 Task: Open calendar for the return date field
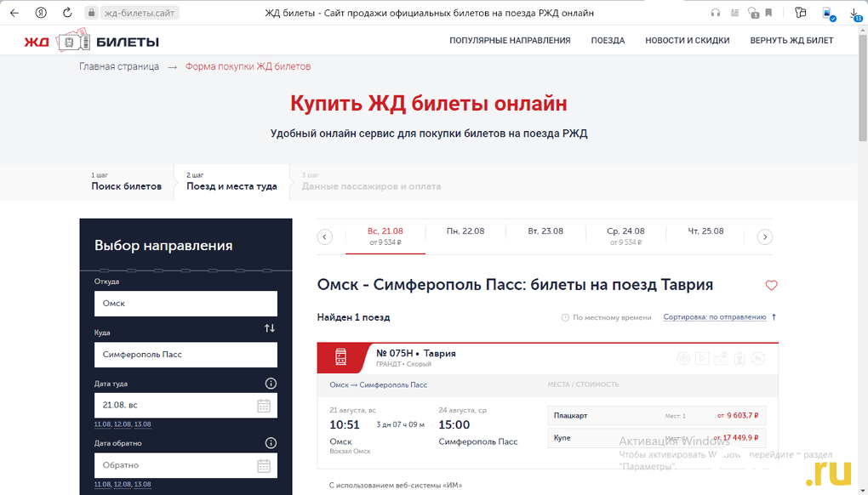click(x=264, y=465)
